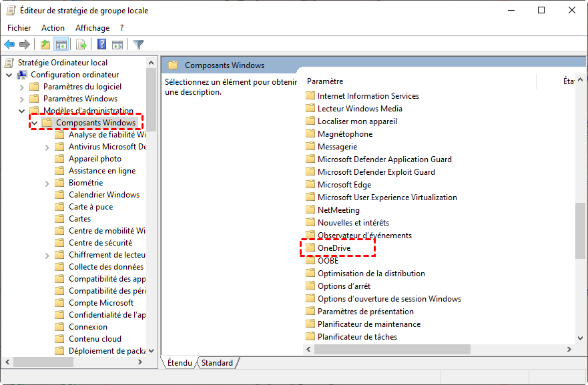Click the right pane vertical scrollbar thumb

pyautogui.click(x=581, y=230)
